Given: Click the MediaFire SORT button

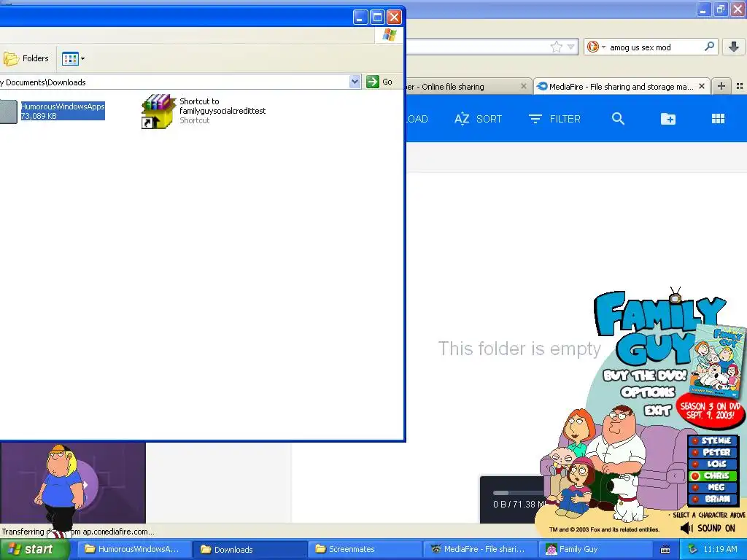Looking at the screenshot, I should coord(478,119).
